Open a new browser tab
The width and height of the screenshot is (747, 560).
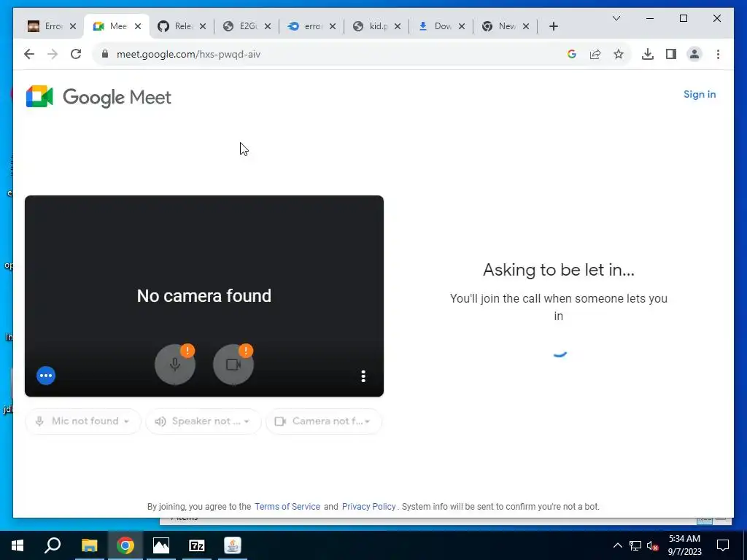[553, 26]
